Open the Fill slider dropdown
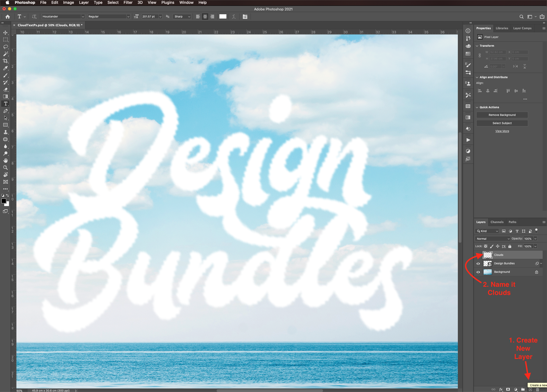Image resolution: width=547 pixels, height=392 pixels. click(x=535, y=246)
